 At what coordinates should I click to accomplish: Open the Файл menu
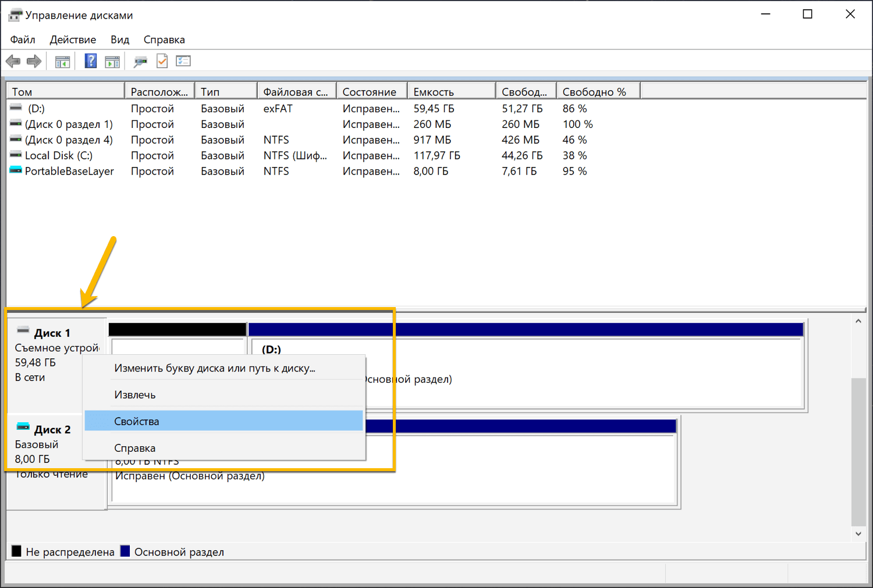(23, 40)
